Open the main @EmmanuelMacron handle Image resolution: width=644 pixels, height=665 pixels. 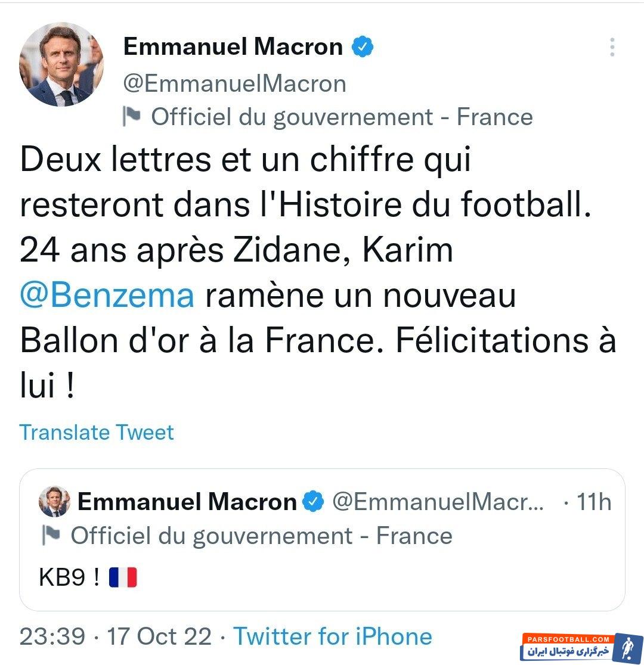[x=235, y=83]
